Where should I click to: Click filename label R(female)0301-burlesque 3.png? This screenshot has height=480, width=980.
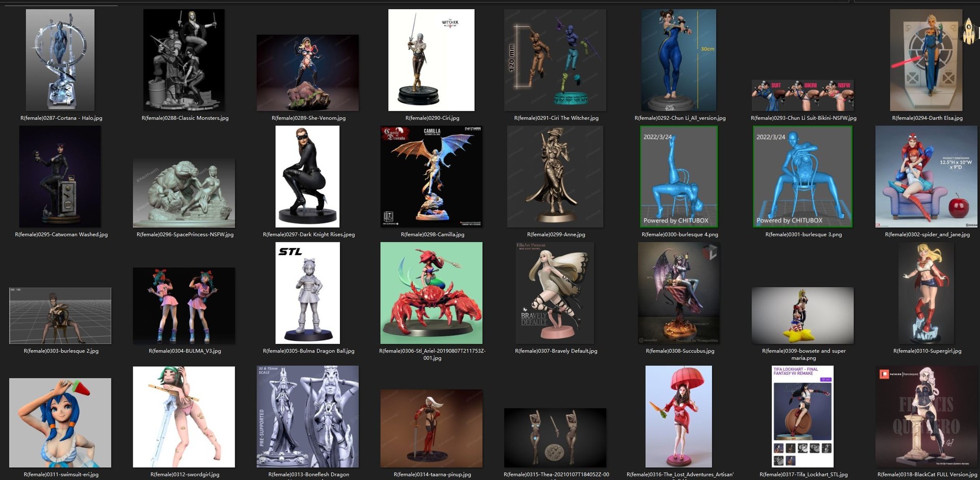coord(803,235)
